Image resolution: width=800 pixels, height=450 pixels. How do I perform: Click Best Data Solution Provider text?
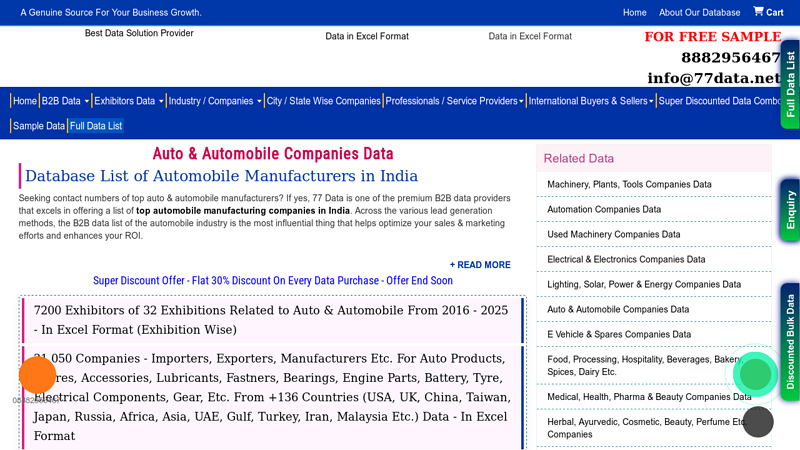(139, 33)
